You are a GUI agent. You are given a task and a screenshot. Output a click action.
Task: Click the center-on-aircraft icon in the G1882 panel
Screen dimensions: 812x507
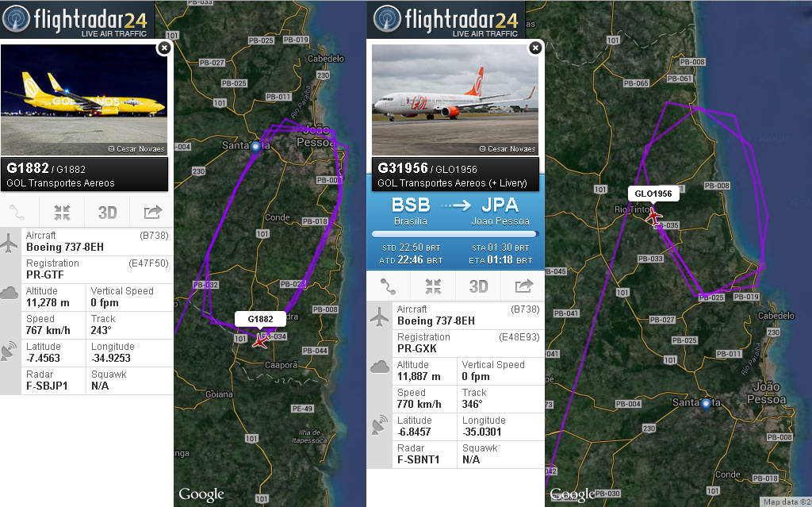click(62, 213)
